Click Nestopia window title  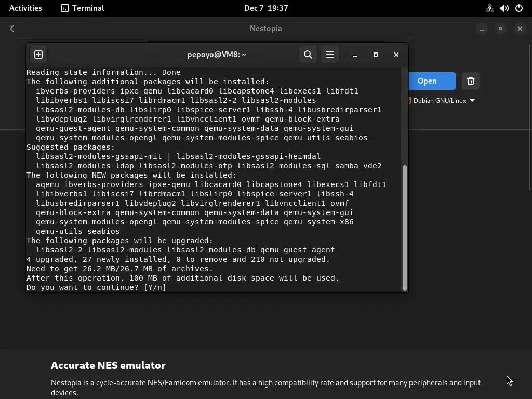(266, 29)
